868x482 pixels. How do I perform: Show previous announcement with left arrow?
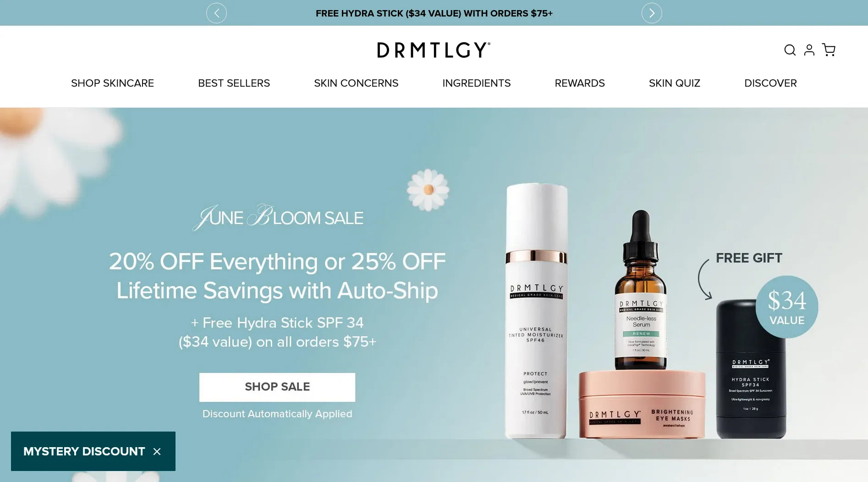point(216,13)
